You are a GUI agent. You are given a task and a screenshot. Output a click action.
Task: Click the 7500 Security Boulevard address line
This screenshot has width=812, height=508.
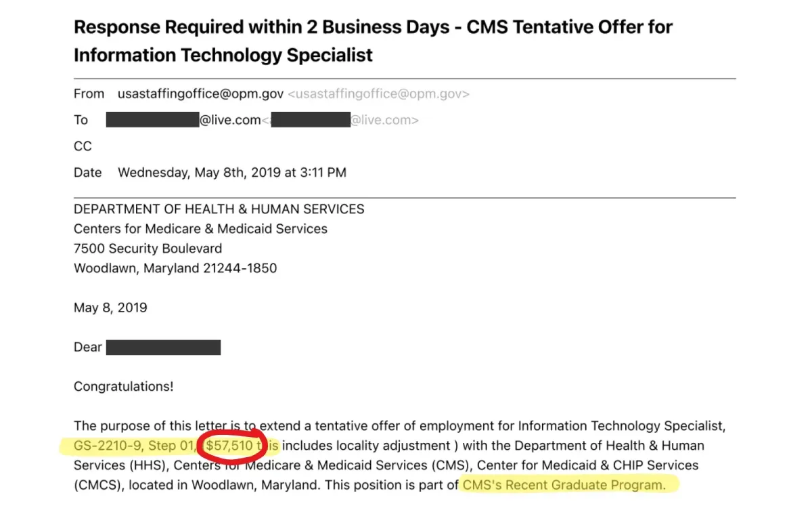coord(148,249)
